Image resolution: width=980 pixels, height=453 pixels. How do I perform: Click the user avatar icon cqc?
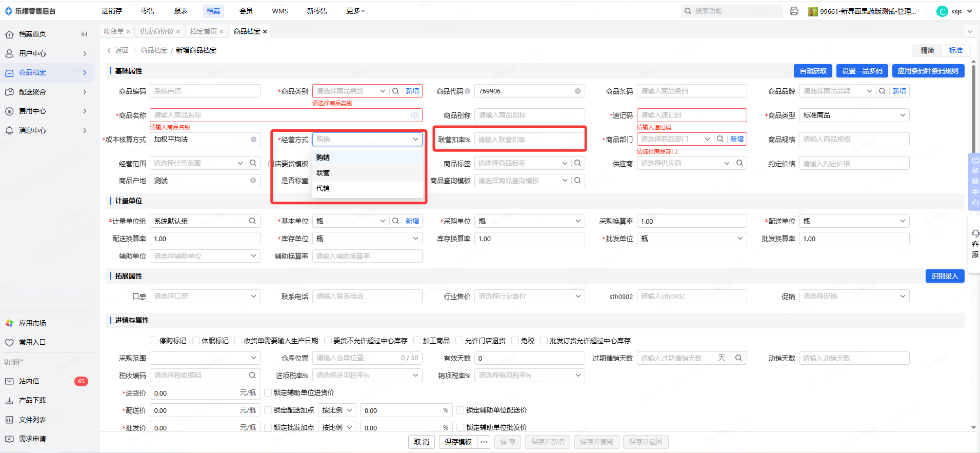point(942,11)
